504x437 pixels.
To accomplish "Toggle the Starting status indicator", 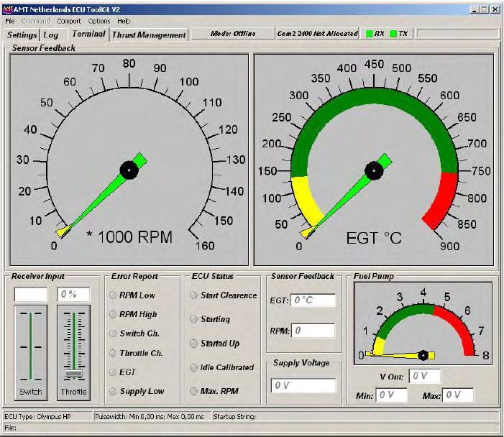I will (x=194, y=319).
